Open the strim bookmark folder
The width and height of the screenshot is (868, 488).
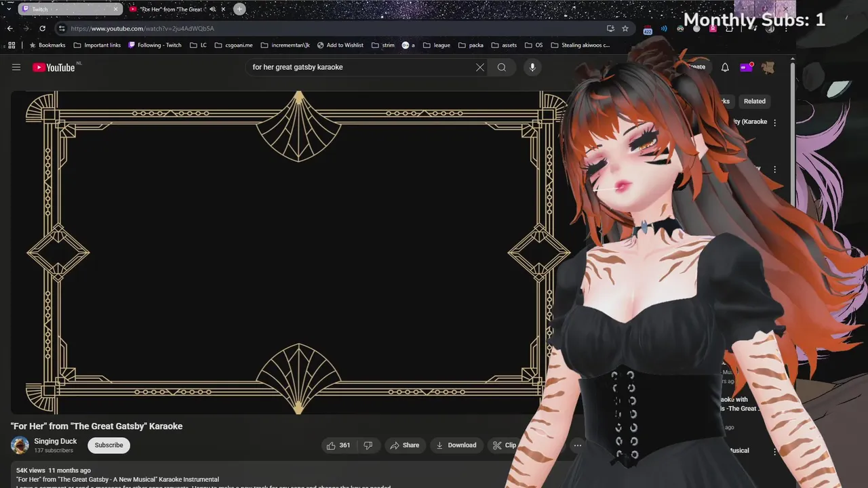click(382, 45)
